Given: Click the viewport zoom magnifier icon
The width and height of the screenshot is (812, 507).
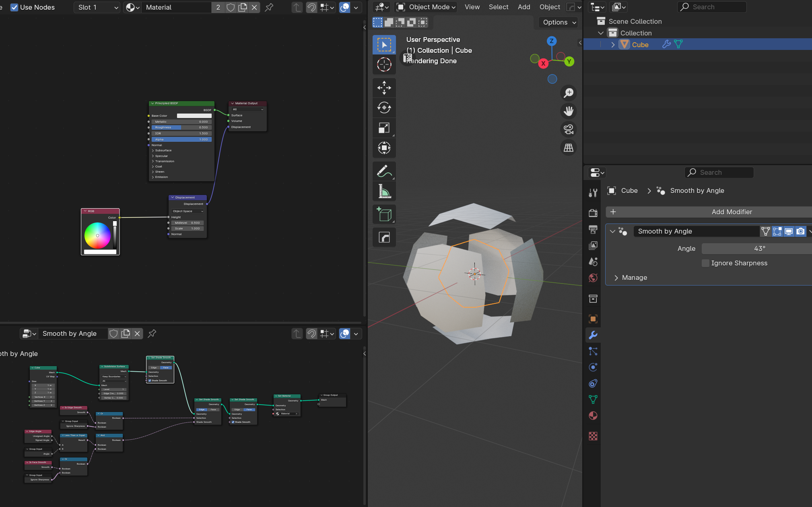Looking at the screenshot, I should 569,93.
